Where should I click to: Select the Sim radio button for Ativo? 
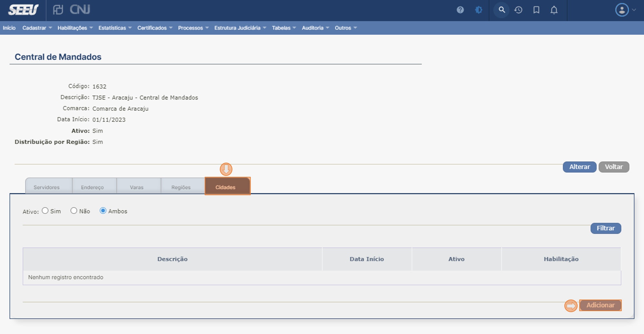point(45,211)
